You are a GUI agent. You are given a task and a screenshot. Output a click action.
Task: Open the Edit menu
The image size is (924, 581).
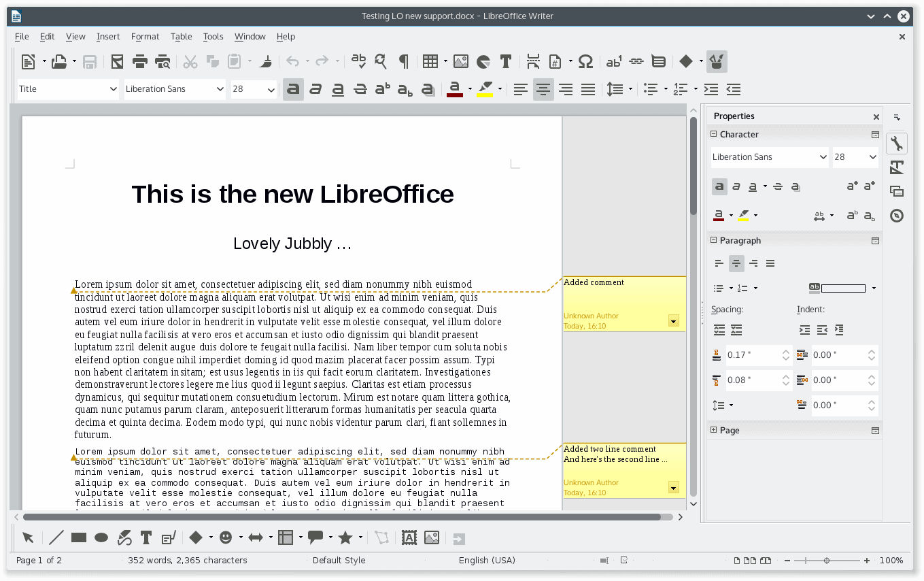click(47, 36)
